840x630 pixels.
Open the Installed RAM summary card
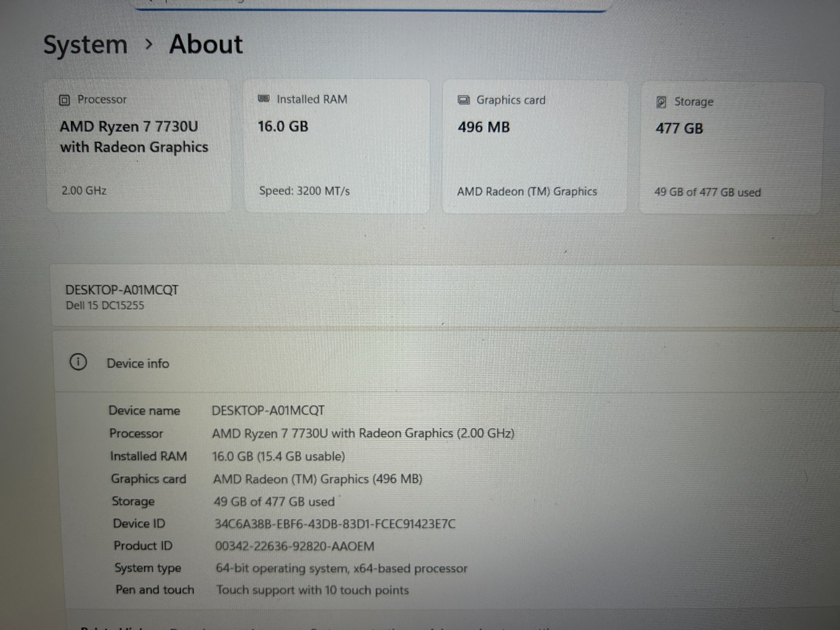point(337,146)
